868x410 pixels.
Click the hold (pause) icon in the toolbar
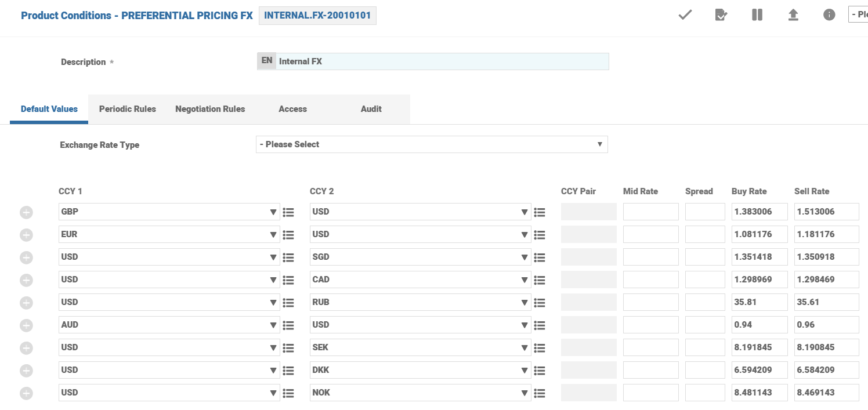click(757, 15)
